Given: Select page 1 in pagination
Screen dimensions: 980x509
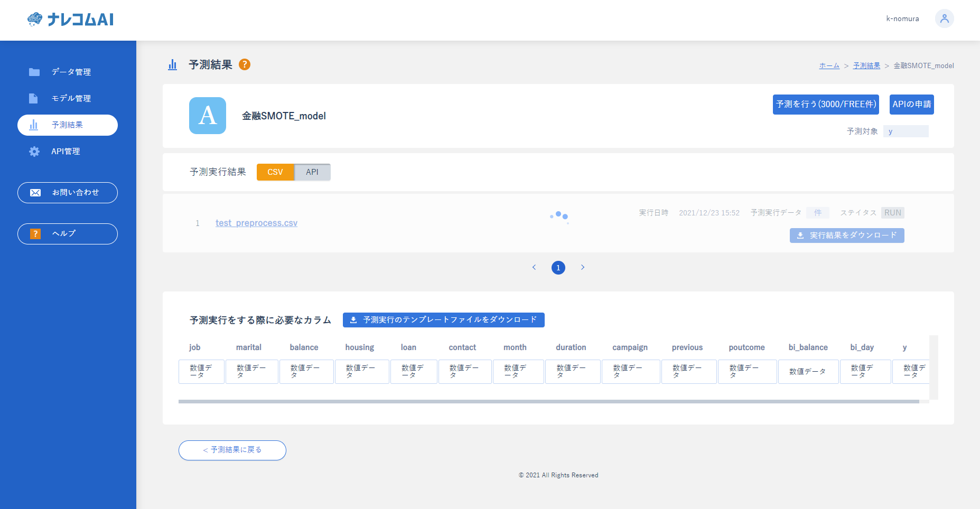Looking at the screenshot, I should click(x=558, y=268).
